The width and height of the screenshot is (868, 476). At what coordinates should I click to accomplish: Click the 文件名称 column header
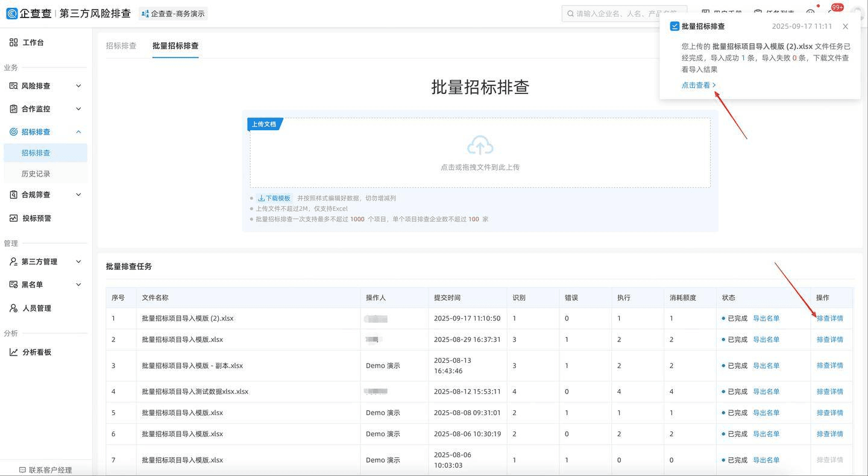point(156,298)
